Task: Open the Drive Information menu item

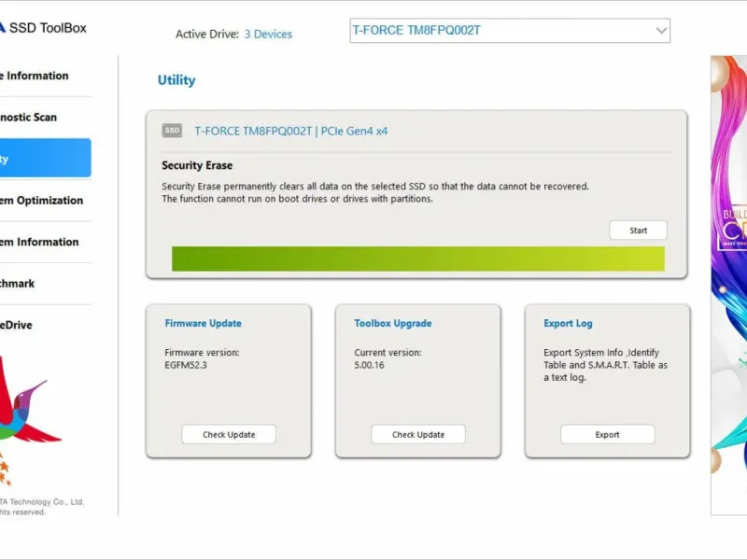Action: (x=45, y=76)
